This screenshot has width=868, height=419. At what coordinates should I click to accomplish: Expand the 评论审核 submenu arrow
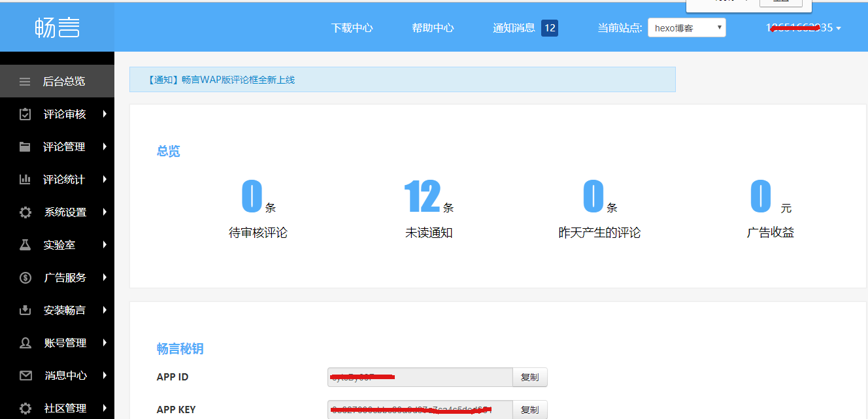click(x=105, y=114)
